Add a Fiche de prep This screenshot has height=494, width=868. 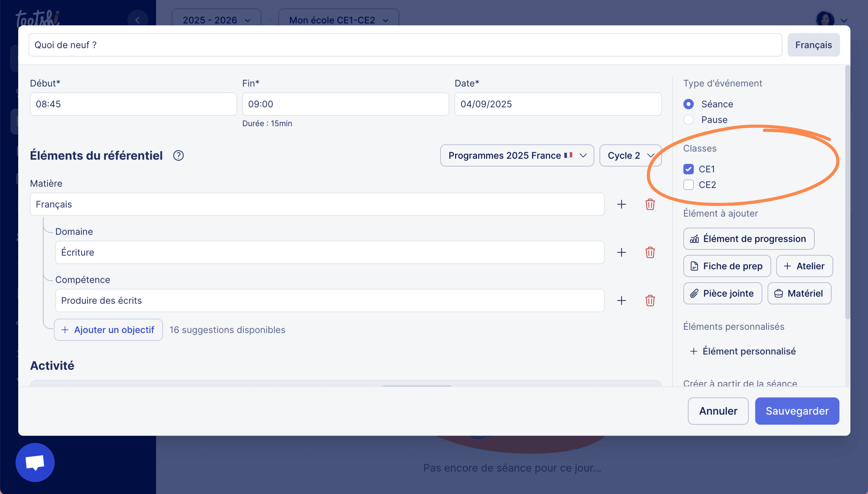(x=727, y=266)
